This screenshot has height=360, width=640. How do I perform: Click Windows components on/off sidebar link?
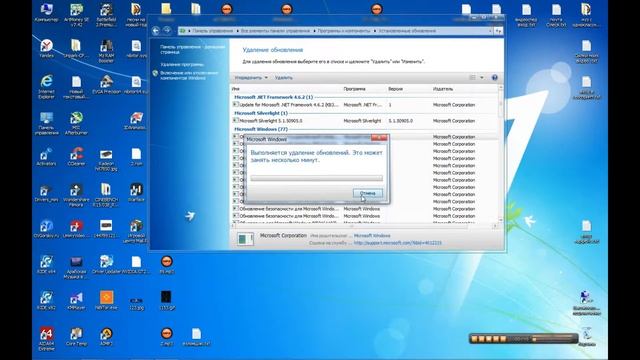click(x=189, y=75)
